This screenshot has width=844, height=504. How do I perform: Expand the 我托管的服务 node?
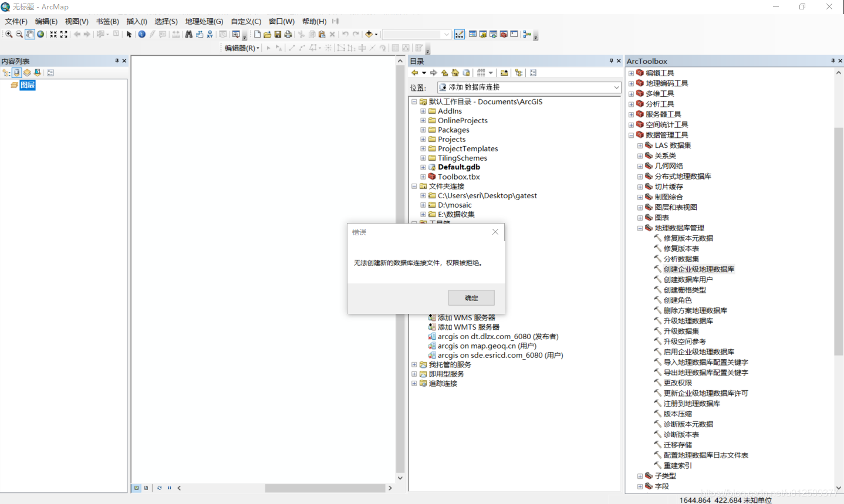pyautogui.click(x=414, y=364)
